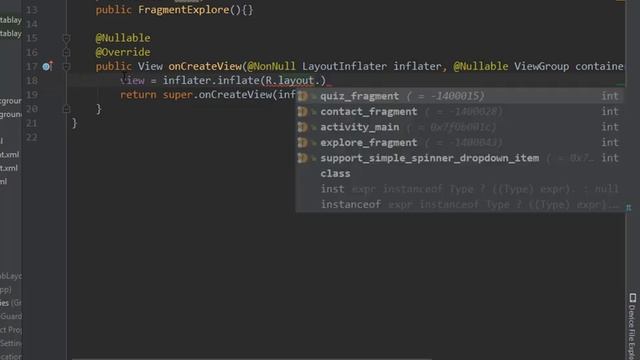Collapse code fold marker at line 15

coord(66,38)
